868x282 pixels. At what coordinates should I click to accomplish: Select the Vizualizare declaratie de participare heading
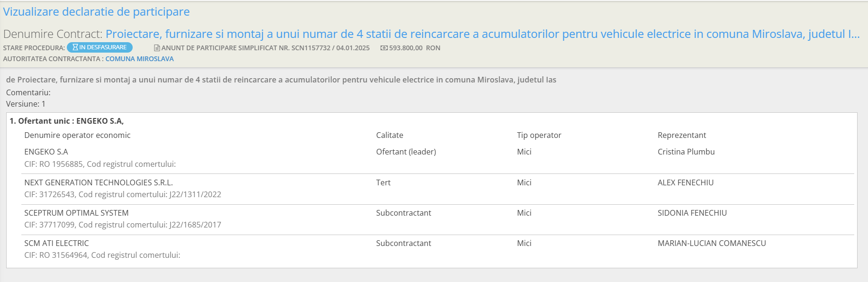[x=97, y=12]
